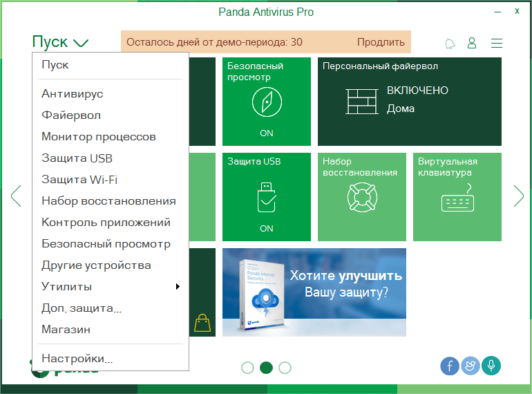Open the hamburger menu icon
This screenshot has height=394, width=532.
point(496,43)
